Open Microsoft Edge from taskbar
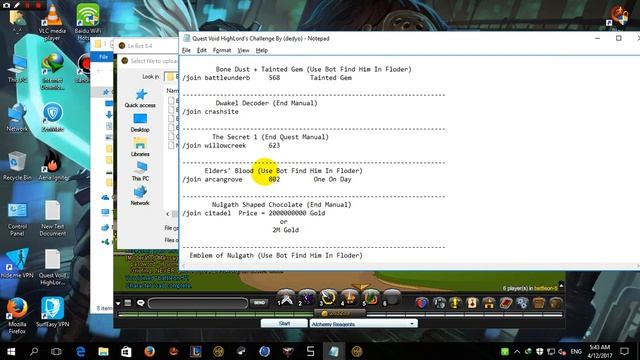This screenshot has width=640, height=360. [80, 351]
